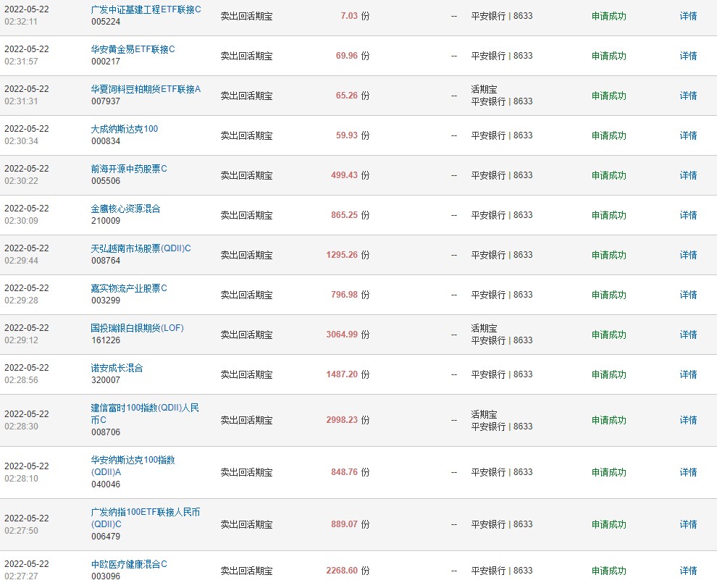View 详情 for the 02:29:28 transaction

pos(688,295)
